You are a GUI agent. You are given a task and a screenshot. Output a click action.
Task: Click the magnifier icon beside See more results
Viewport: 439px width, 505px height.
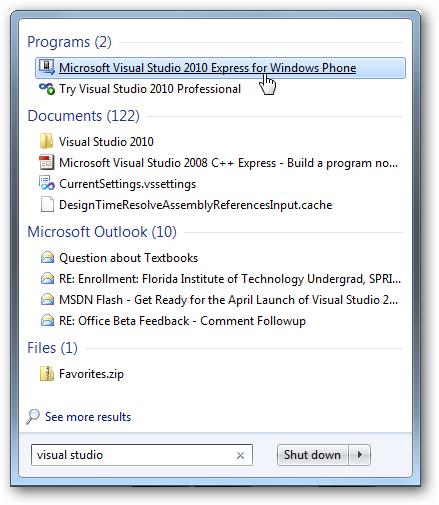[33, 417]
